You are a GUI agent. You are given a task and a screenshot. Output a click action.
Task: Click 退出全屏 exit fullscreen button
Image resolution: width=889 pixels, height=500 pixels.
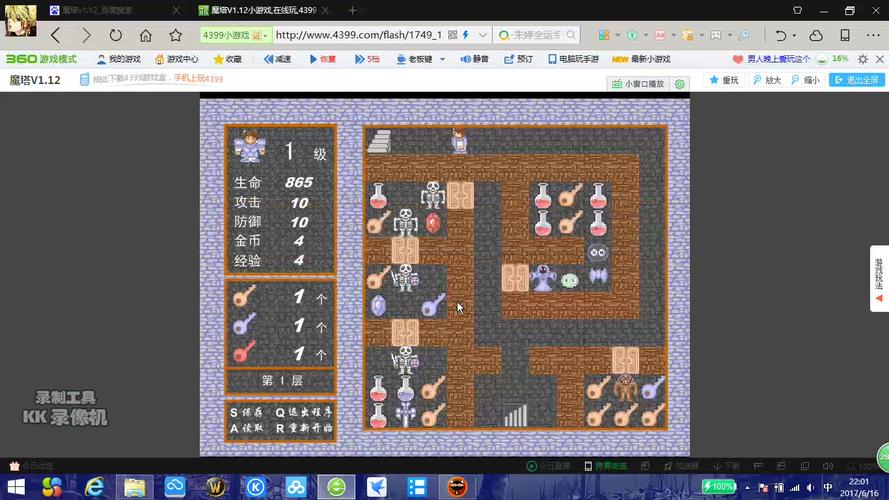tap(857, 80)
